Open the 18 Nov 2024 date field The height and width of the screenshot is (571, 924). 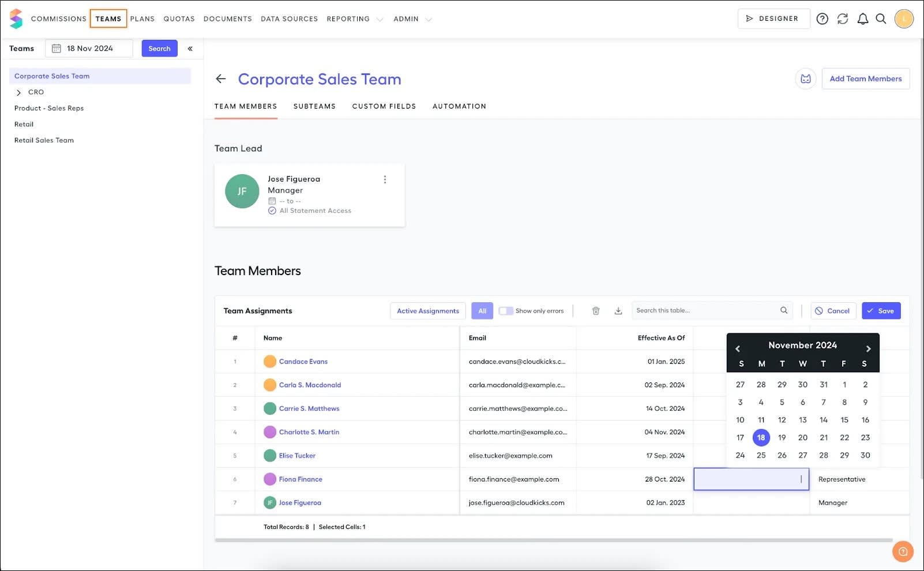tap(89, 48)
